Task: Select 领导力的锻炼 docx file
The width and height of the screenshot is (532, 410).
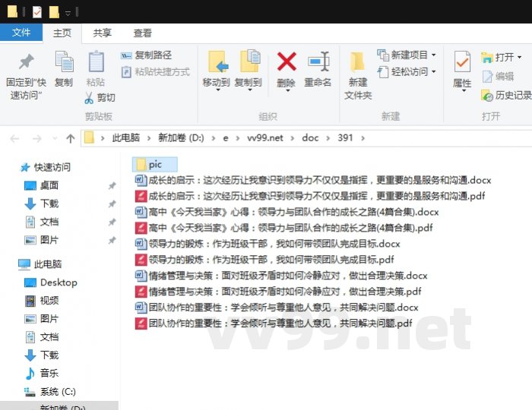Action: (268, 244)
